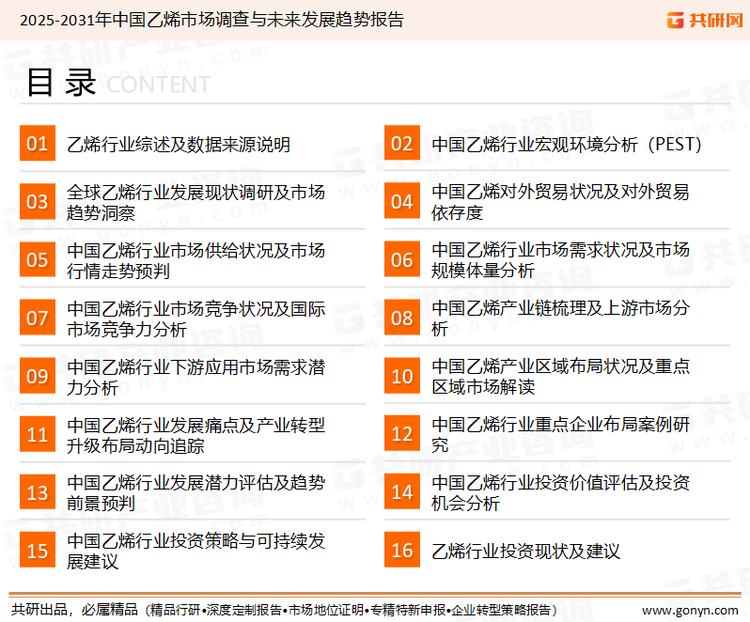Screen dimensions: 750x622
Task: Open chapter 中国乙烯行业重点企业布局案例研究
Action: click(560, 434)
